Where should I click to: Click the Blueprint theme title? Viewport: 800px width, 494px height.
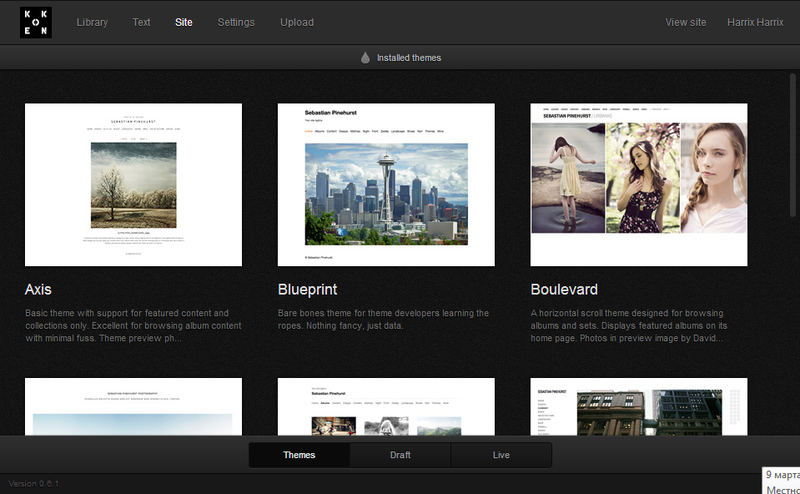pyautogui.click(x=307, y=290)
